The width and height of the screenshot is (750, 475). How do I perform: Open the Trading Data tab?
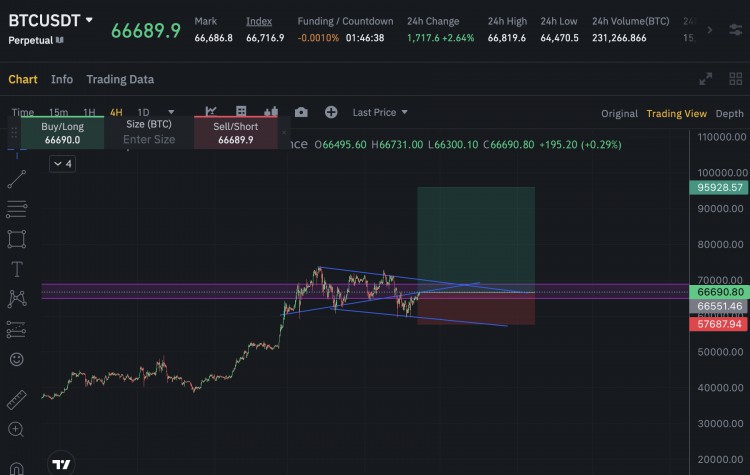[120, 79]
